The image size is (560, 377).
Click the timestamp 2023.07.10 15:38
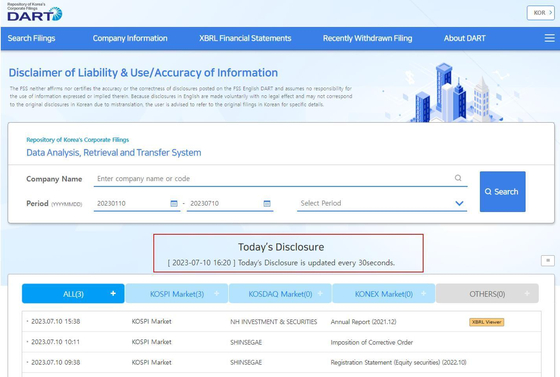[56, 321]
